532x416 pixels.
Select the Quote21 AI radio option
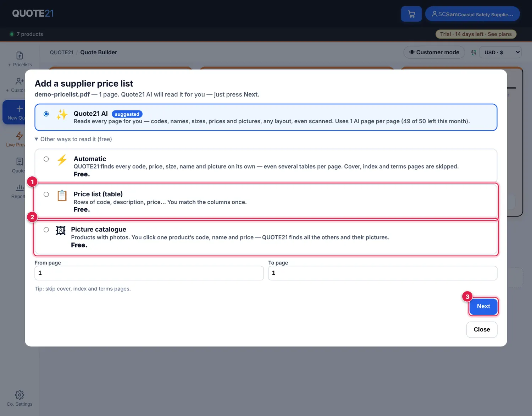coord(46,114)
